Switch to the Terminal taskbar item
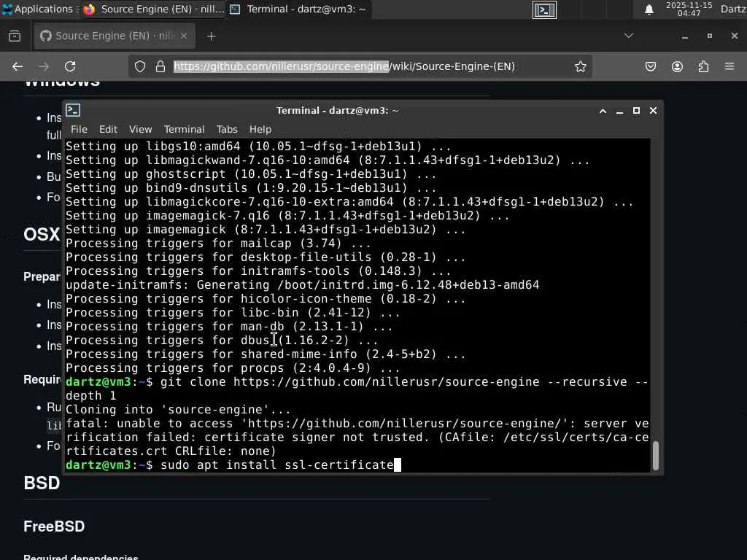This screenshot has height=560, width=747. [298, 9]
